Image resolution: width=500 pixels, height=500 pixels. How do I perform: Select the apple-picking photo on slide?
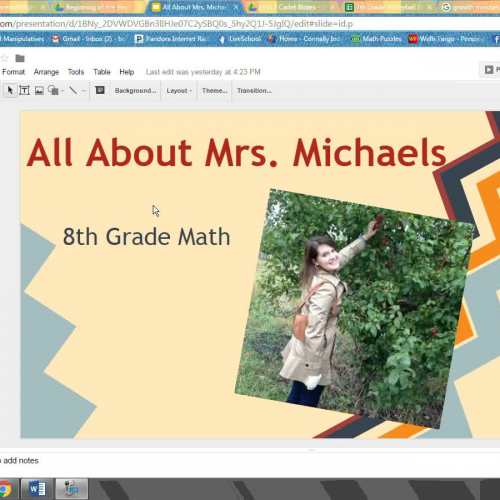coord(354,308)
